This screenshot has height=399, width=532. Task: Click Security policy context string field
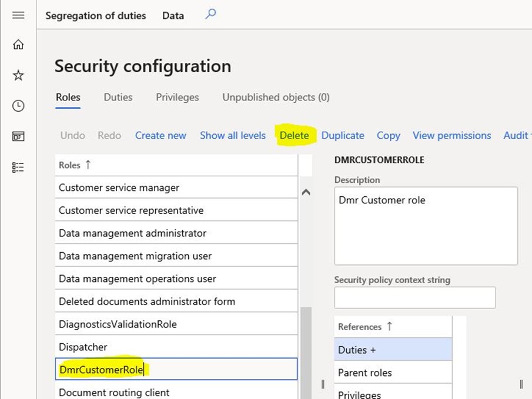click(x=415, y=297)
